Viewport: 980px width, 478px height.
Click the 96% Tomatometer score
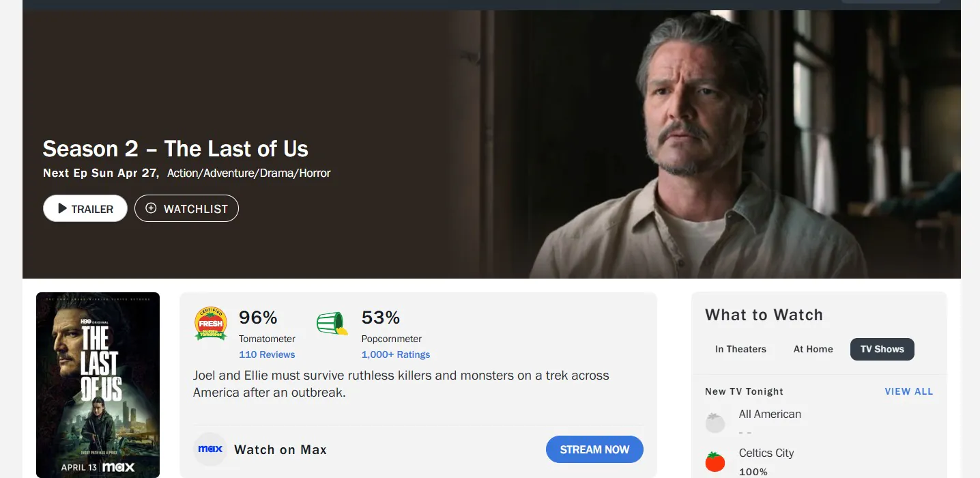pyautogui.click(x=258, y=318)
